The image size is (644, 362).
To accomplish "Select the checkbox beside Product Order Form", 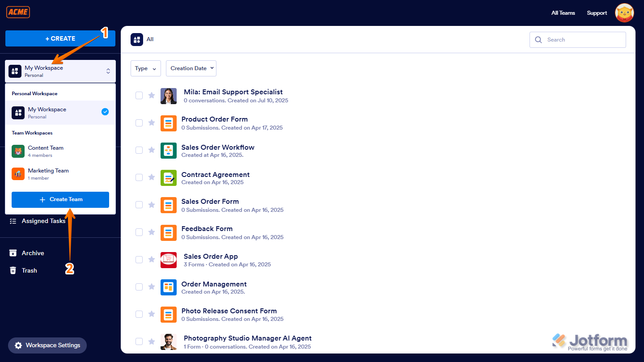I will coord(139,122).
